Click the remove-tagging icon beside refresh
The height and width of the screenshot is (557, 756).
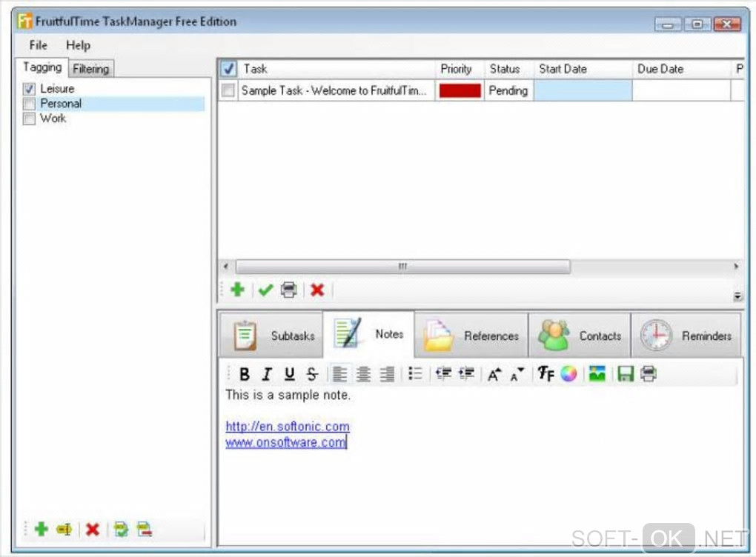tap(145, 530)
